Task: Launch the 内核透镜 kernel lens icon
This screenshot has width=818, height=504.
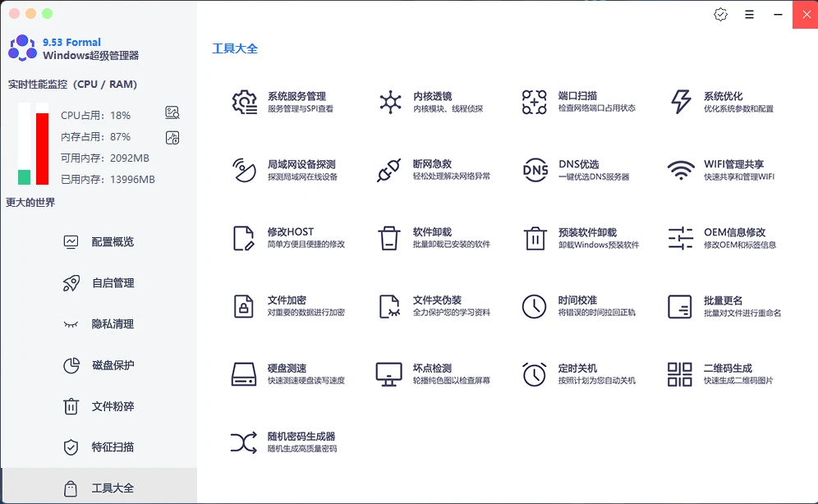Action: pos(390,102)
